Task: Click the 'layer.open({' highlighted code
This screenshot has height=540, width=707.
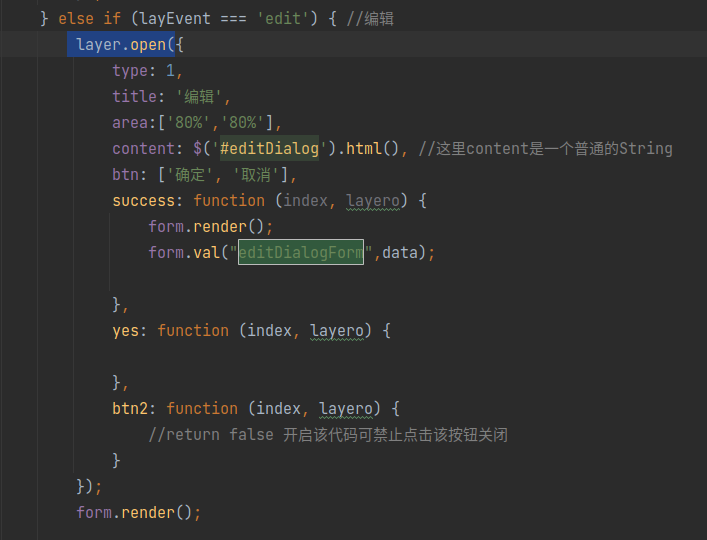Action: pyautogui.click(x=130, y=45)
